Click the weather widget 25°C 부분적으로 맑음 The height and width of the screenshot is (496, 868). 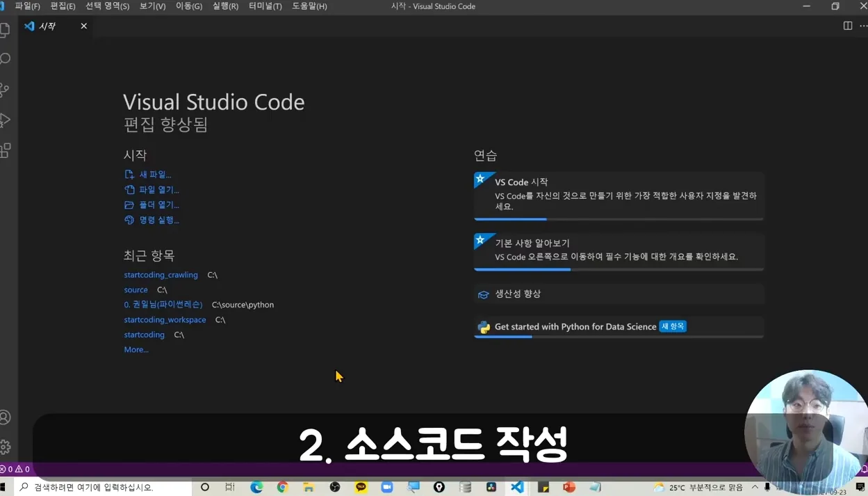pos(698,487)
